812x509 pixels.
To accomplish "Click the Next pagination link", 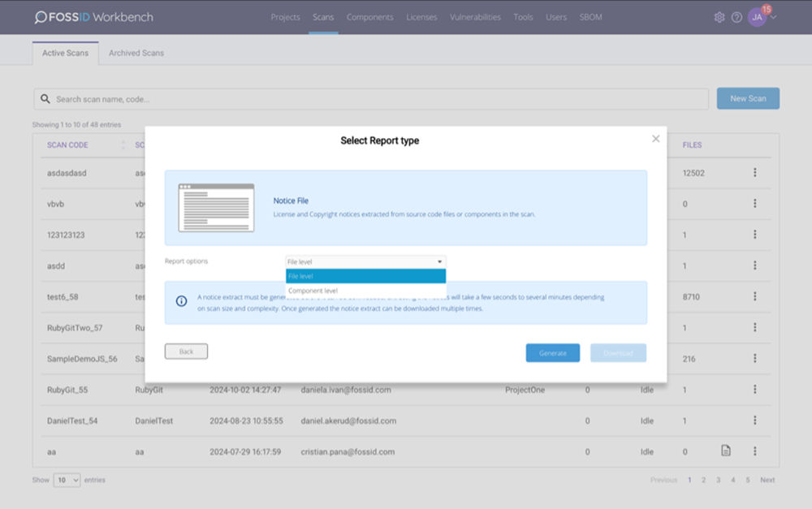I will pyautogui.click(x=767, y=480).
